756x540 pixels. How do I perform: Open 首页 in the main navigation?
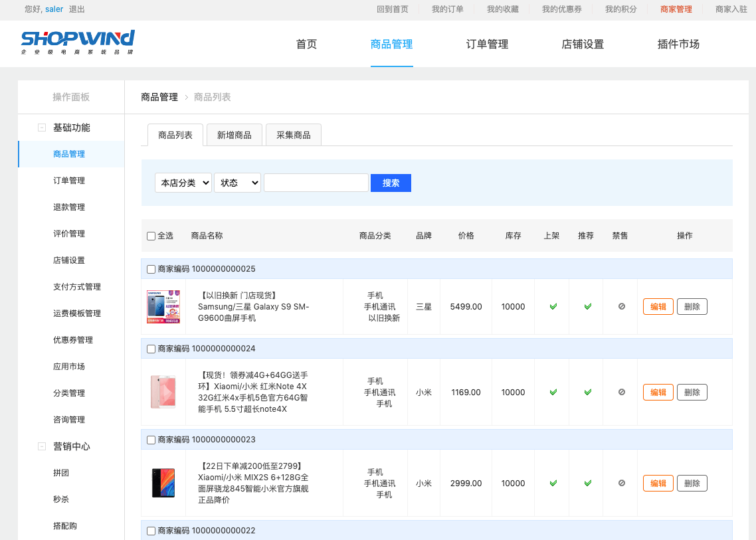click(x=307, y=45)
